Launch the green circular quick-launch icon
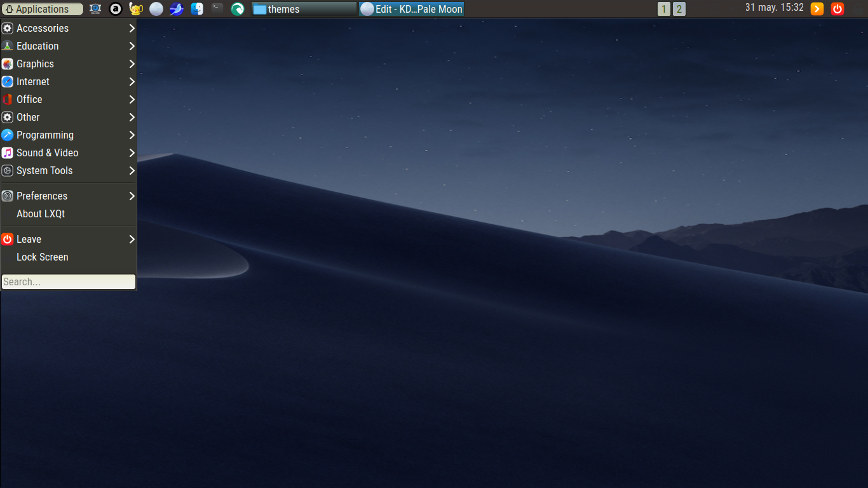The width and height of the screenshot is (868, 488). pos(238,9)
